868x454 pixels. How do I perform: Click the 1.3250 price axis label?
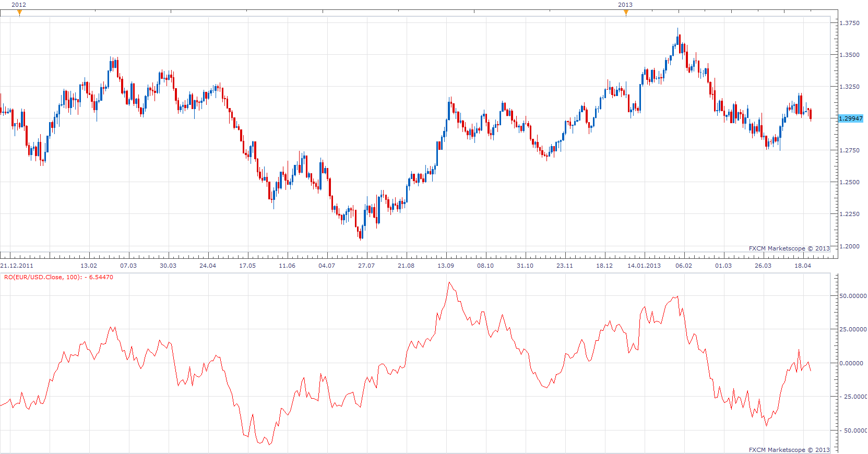849,87
